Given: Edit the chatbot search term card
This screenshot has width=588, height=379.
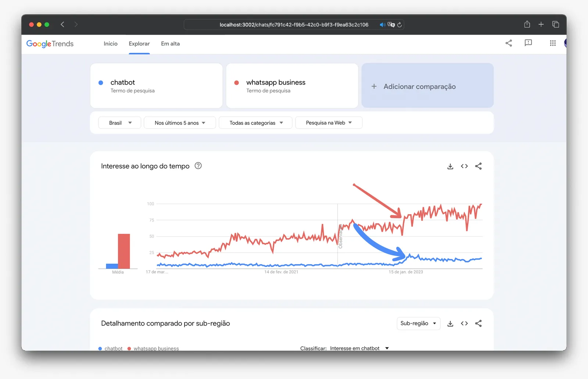Looking at the screenshot, I should (x=157, y=85).
